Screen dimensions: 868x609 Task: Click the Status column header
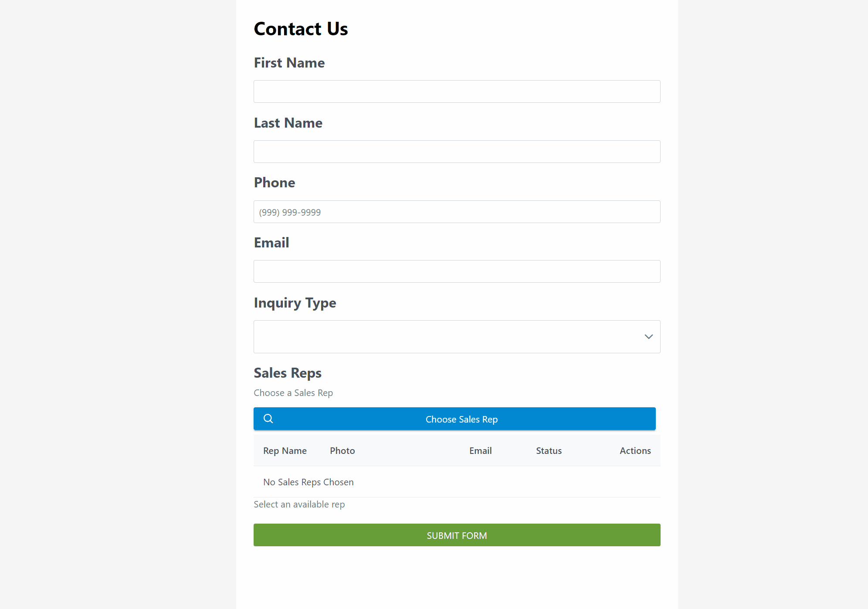pyautogui.click(x=549, y=451)
